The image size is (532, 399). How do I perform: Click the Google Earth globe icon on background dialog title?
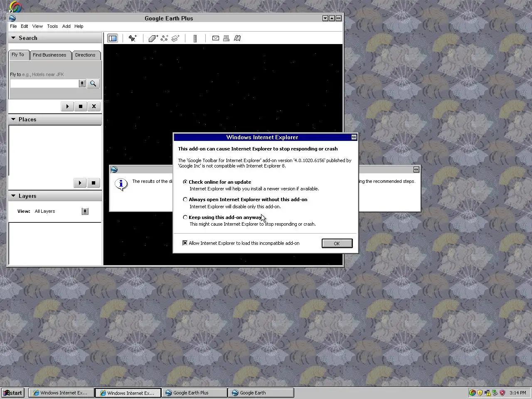click(x=114, y=170)
